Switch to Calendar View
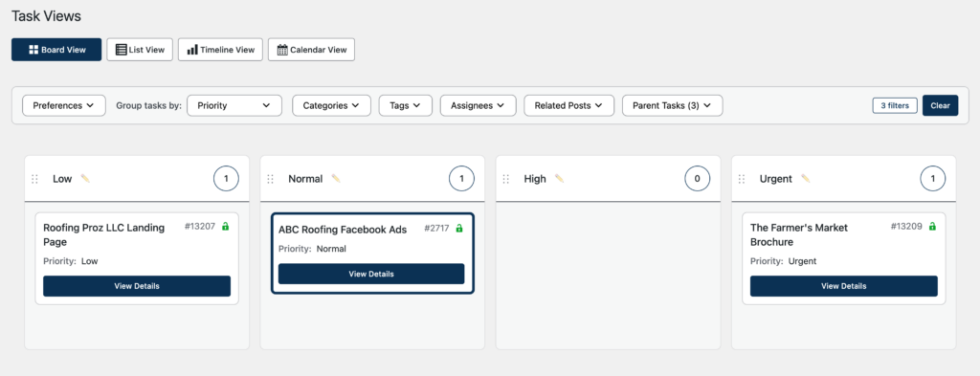The height and width of the screenshot is (376, 980). pyautogui.click(x=311, y=50)
